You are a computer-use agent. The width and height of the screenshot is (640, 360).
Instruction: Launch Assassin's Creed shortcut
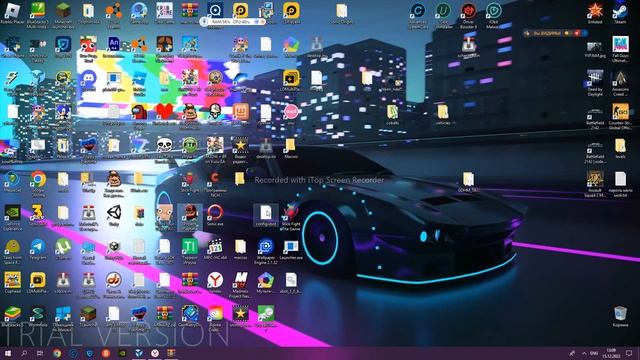[x=620, y=78]
